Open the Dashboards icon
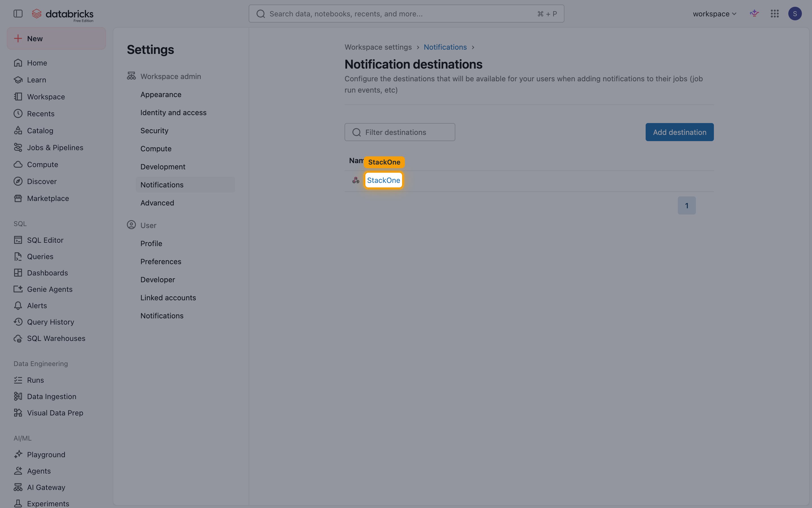The width and height of the screenshot is (812, 508). coord(18,273)
